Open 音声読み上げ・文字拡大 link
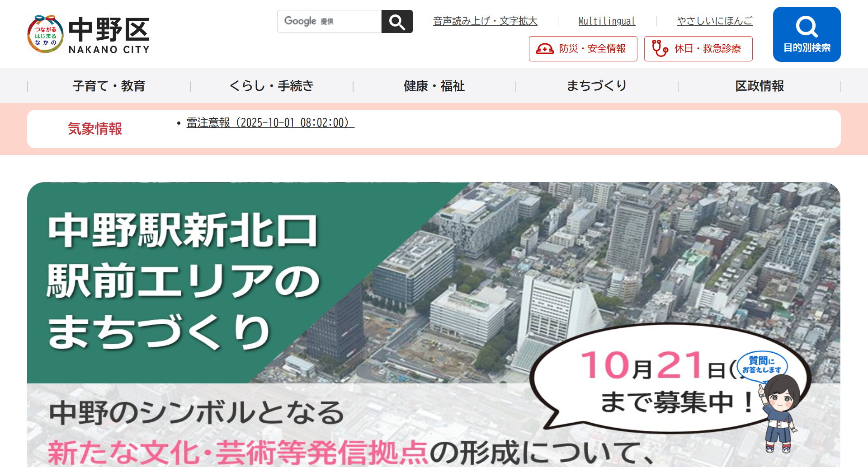 (x=485, y=21)
